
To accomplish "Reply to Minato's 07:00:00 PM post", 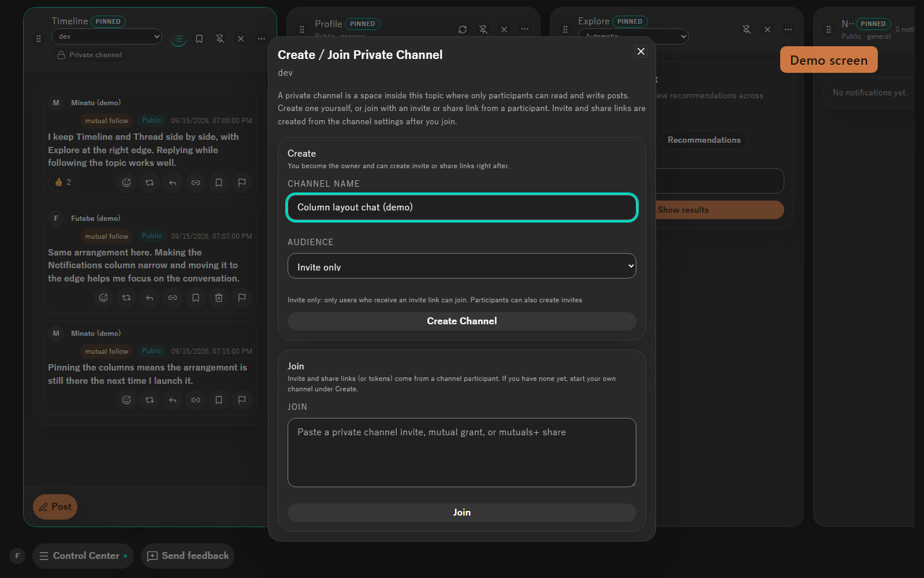I will pos(173,183).
